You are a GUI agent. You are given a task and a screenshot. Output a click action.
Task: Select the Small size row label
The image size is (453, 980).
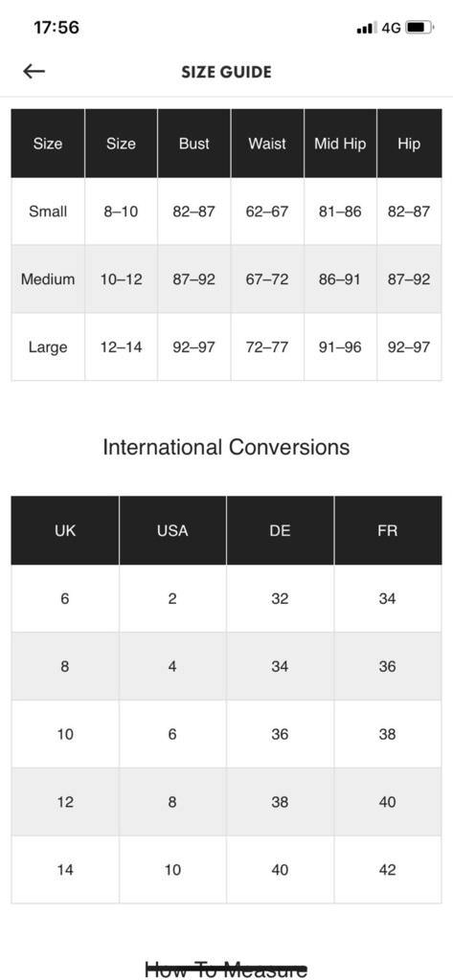(48, 212)
